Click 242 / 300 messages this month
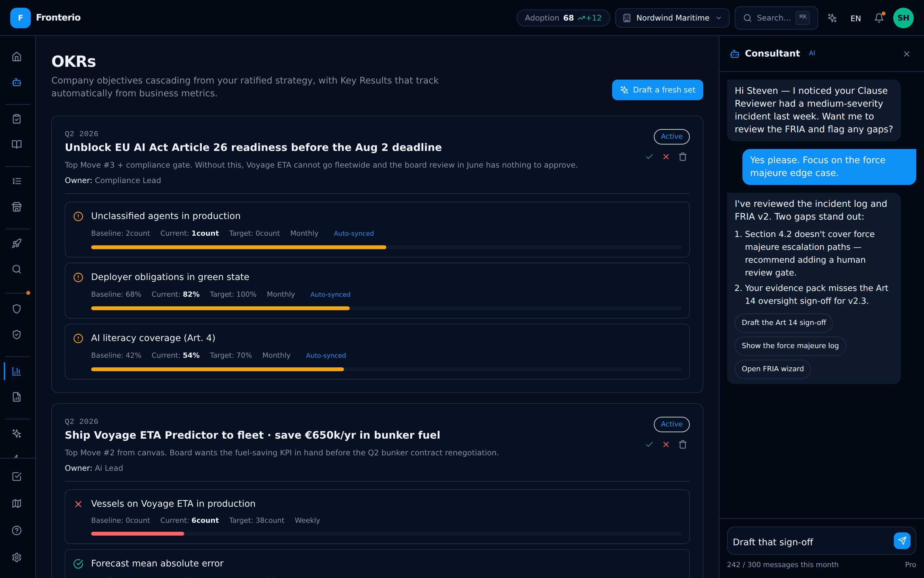Viewport: 924px width, 578px height. [x=783, y=565]
